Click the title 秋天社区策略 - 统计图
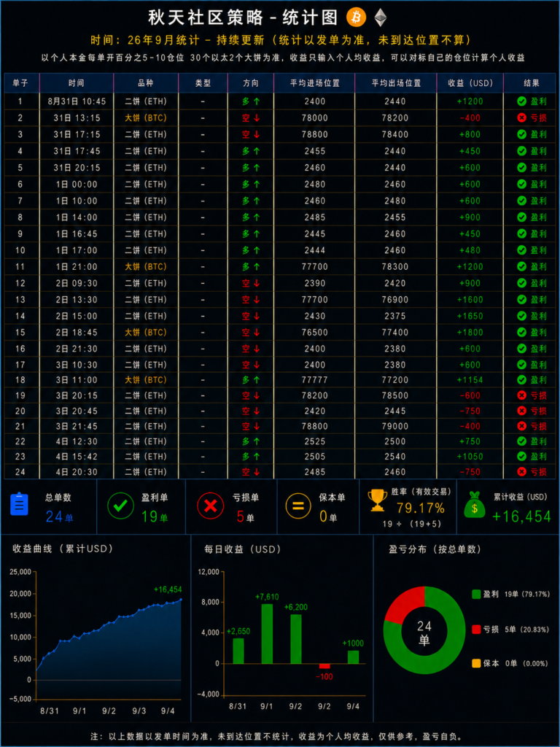The height and width of the screenshot is (747, 560). point(243,18)
